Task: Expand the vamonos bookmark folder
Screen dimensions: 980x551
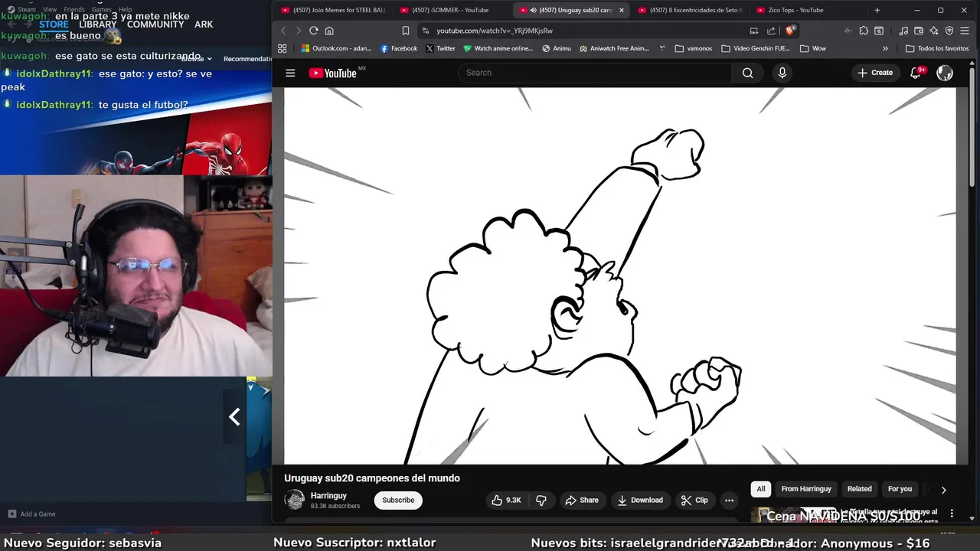Action: (x=694, y=48)
